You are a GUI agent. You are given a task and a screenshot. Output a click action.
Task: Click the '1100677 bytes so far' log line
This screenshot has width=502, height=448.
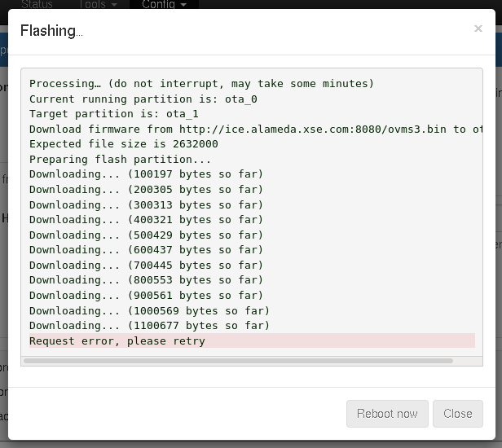click(149, 325)
